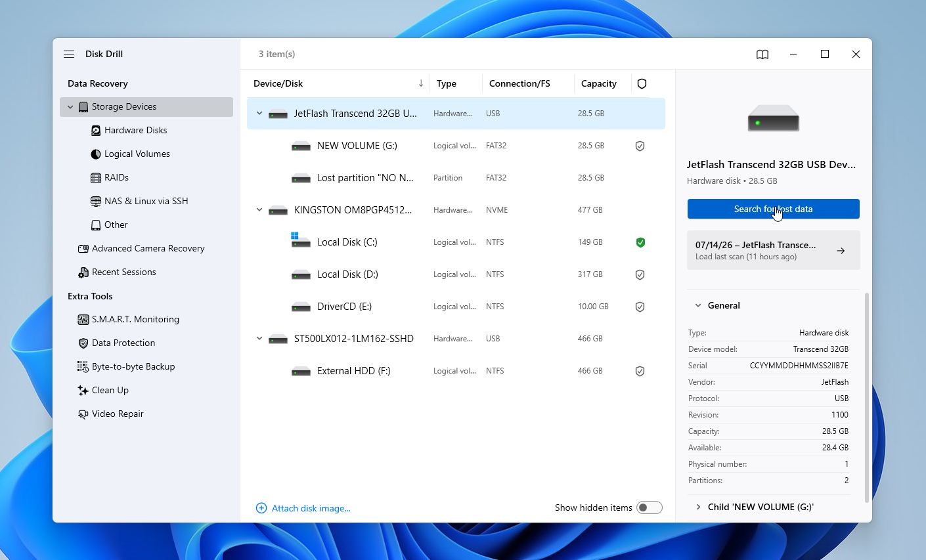Load last scan from 07/14/26 JetFlash session

(773, 250)
